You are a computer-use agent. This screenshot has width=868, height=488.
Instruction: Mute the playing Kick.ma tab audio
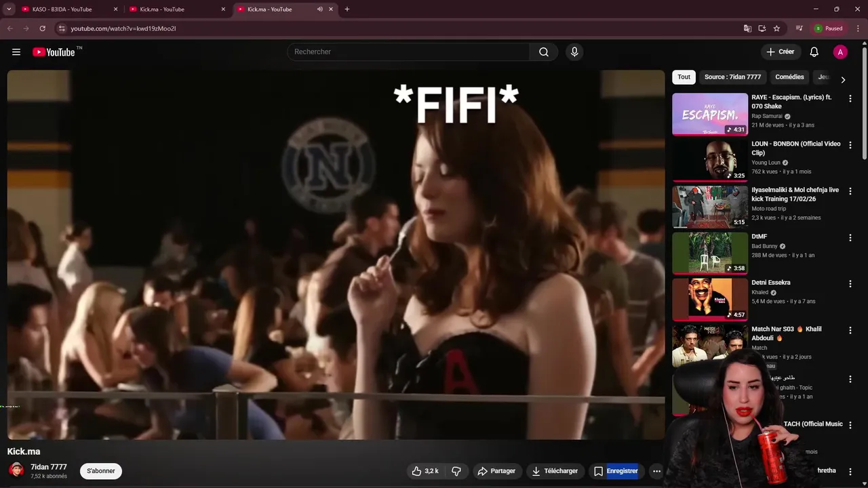pos(319,9)
